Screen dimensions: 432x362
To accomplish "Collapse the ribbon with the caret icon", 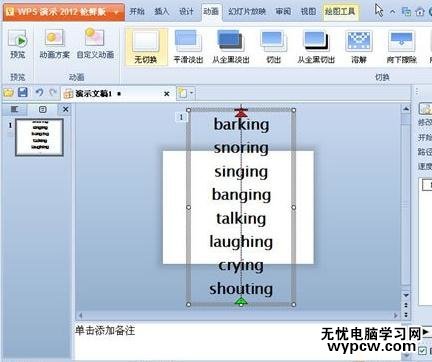I will [393, 12].
